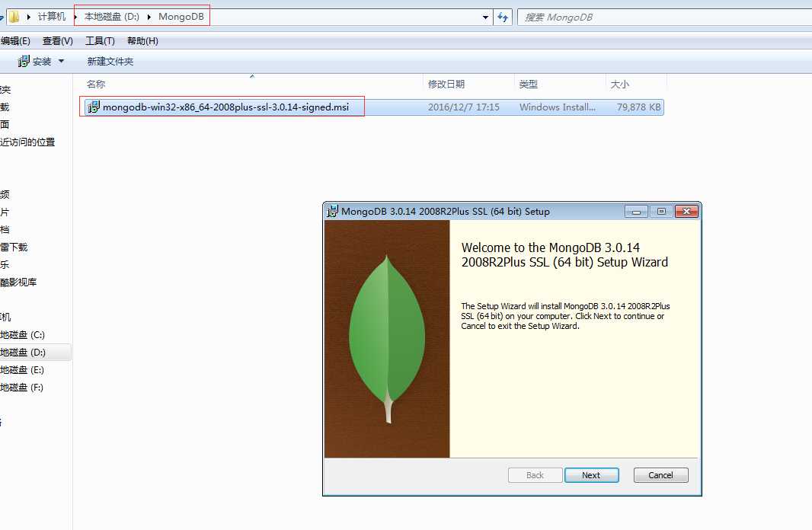This screenshot has width=812, height=530.
Task: Click the refresh button beside address bar
Action: click(x=502, y=17)
